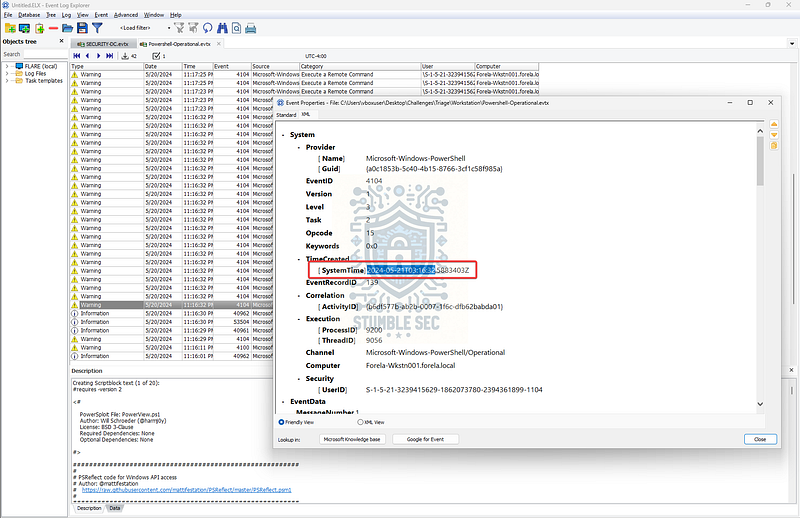Close the Powershell-Operational.evtx tab
The height and width of the screenshot is (518, 800).
click(x=219, y=44)
